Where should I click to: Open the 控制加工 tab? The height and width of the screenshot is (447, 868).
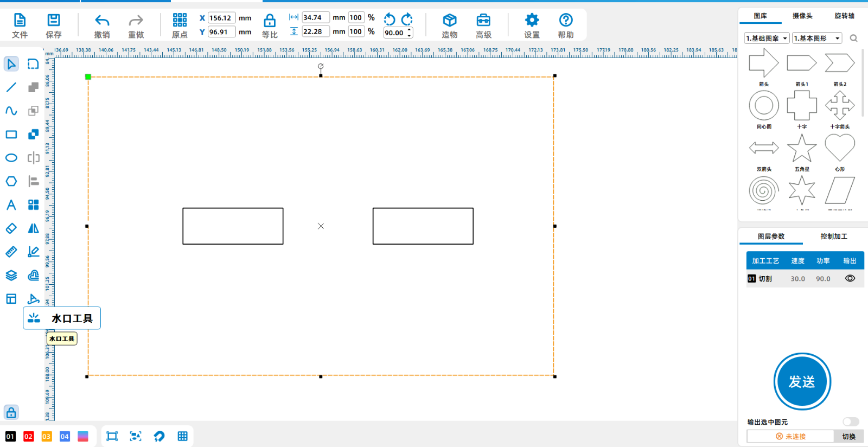pos(833,237)
